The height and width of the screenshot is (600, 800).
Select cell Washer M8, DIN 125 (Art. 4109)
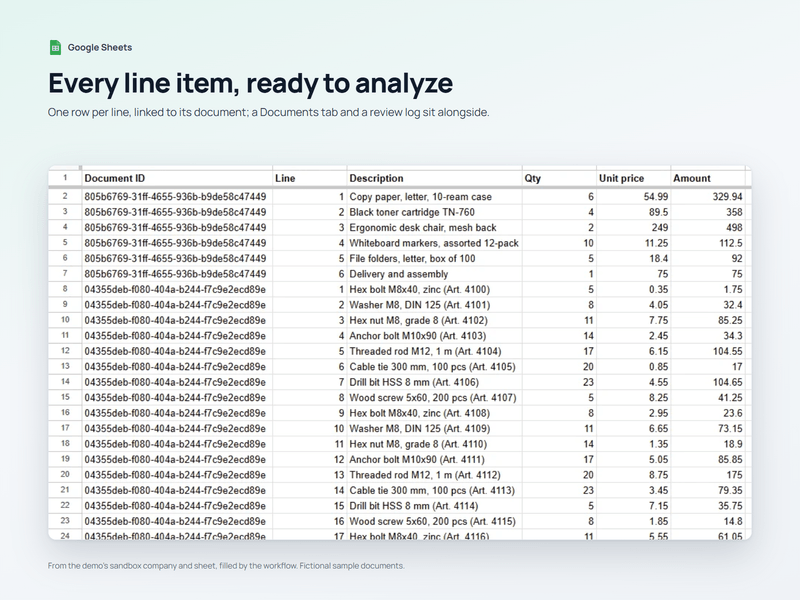click(435, 429)
